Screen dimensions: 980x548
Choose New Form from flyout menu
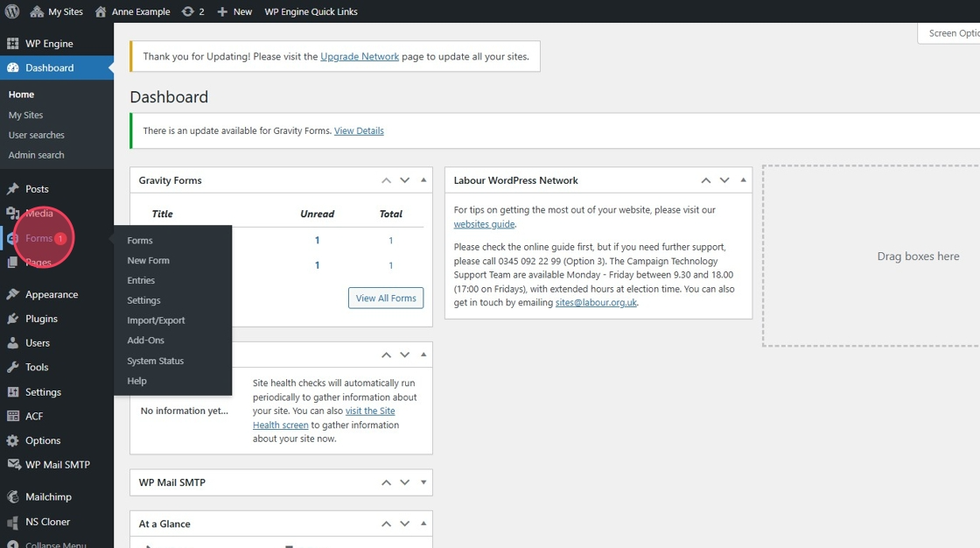(x=148, y=260)
